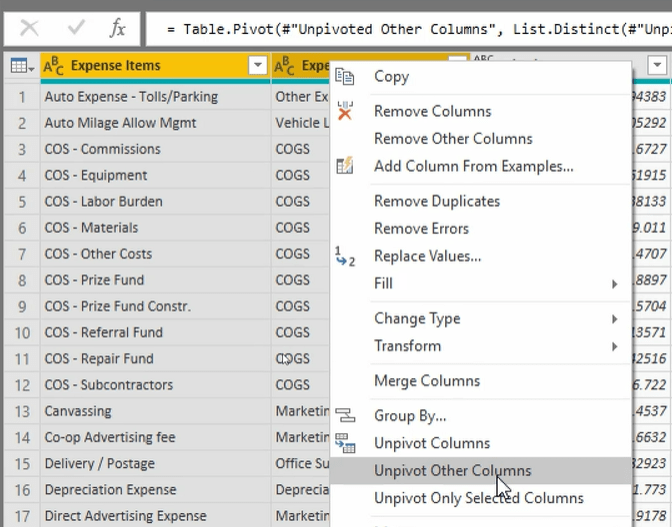Open the Fill menu entry

point(481,284)
